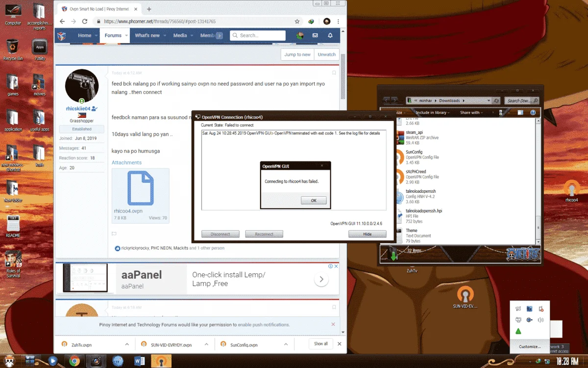This screenshot has height=368, width=588.
Task: Click the forum Search box
Action: click(258, 35)
